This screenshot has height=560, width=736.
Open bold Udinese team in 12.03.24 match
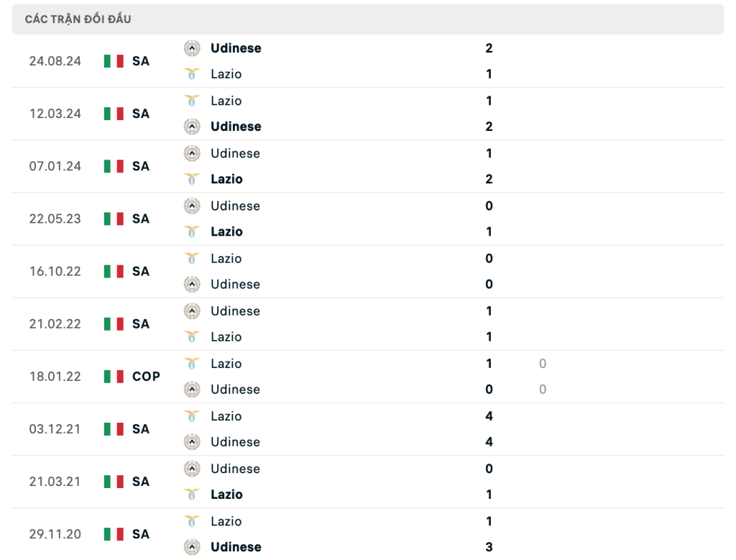pos(236,127)
